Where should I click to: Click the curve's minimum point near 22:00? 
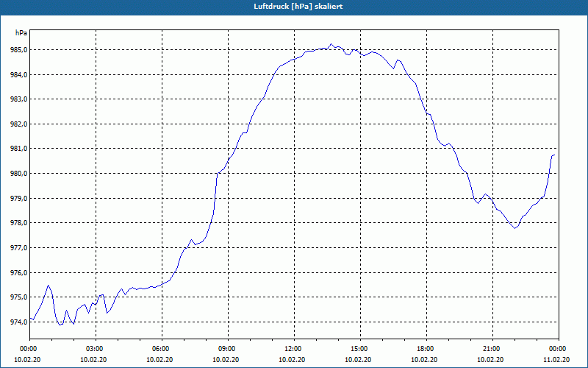515,228
